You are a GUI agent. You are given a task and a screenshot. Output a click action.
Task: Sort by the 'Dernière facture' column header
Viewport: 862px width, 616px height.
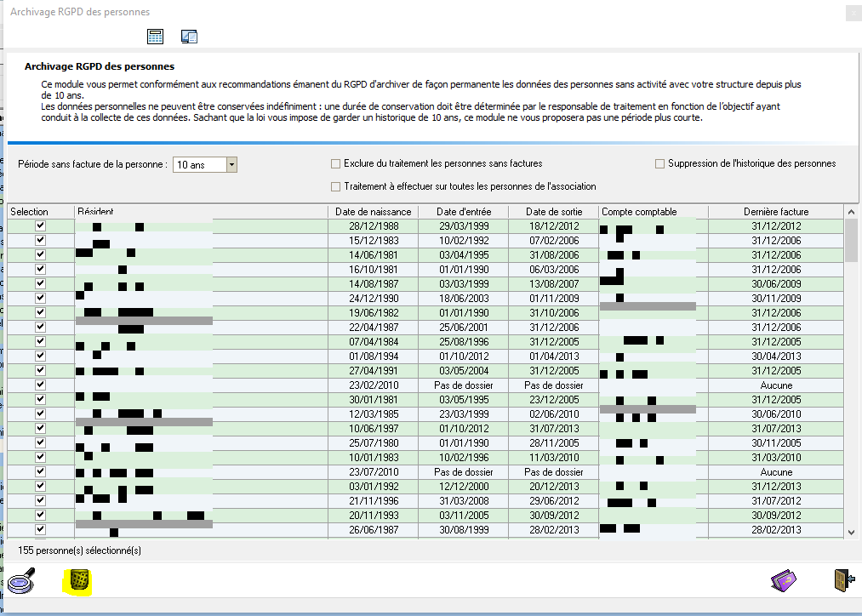(775, 211)
